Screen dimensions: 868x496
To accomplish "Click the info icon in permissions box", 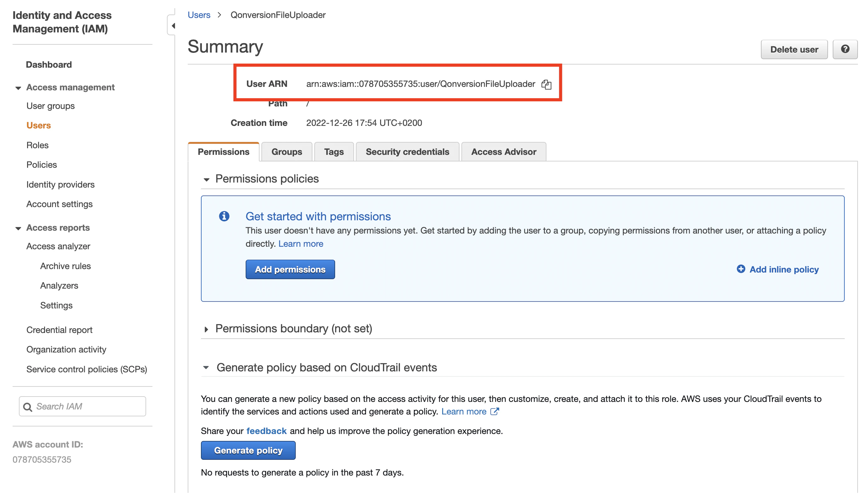I will pos(224,216).
